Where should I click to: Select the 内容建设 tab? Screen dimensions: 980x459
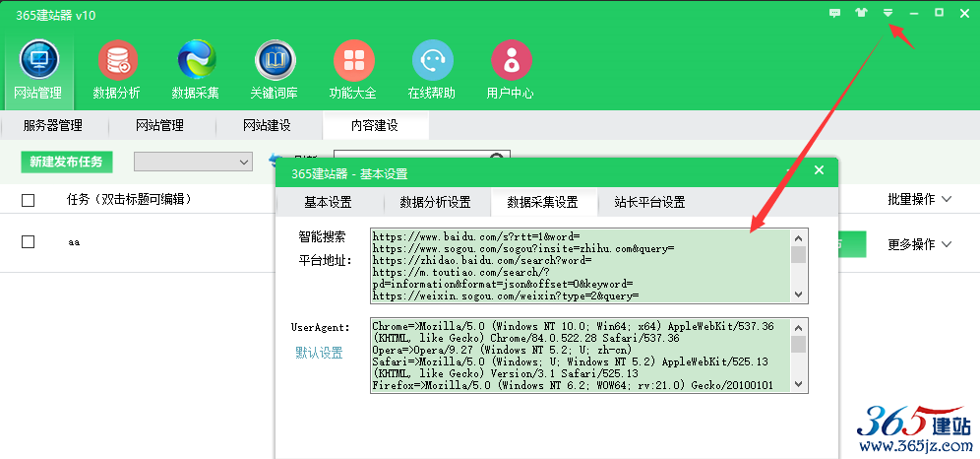click(374, 126)
